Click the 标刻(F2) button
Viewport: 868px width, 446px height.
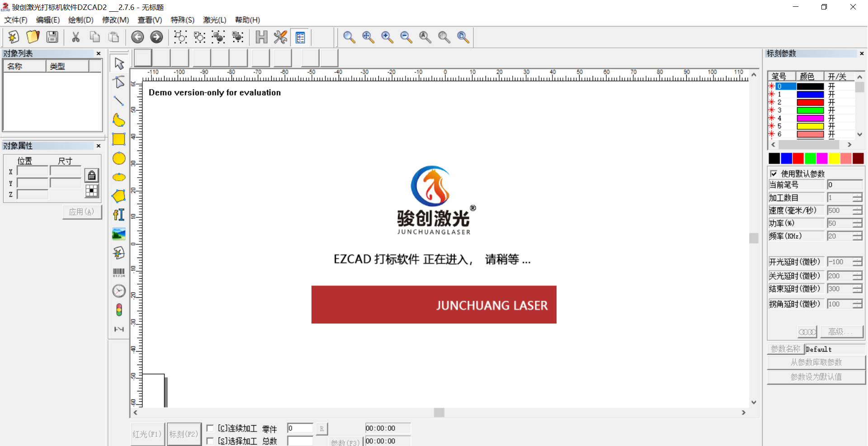[184, 434]
